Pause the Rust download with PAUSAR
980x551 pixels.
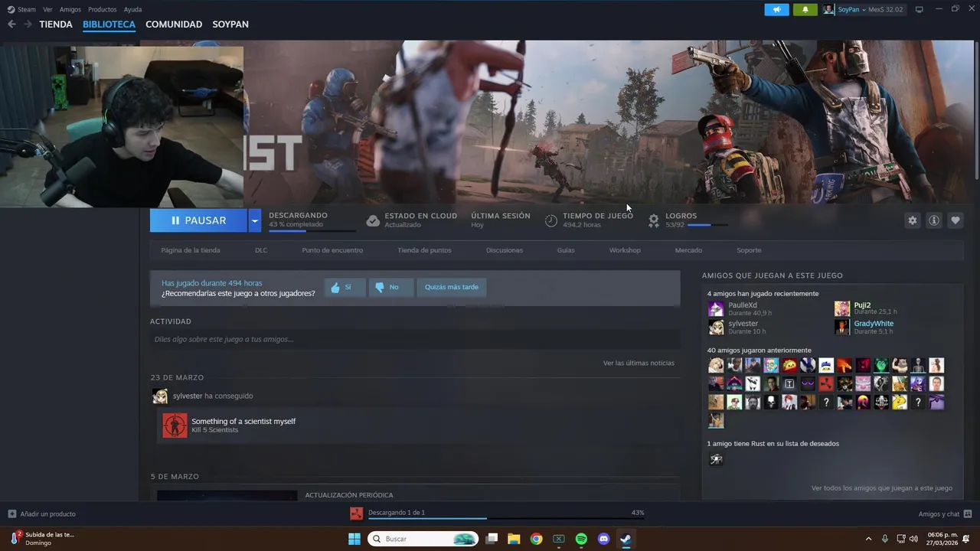click(198, 220)
